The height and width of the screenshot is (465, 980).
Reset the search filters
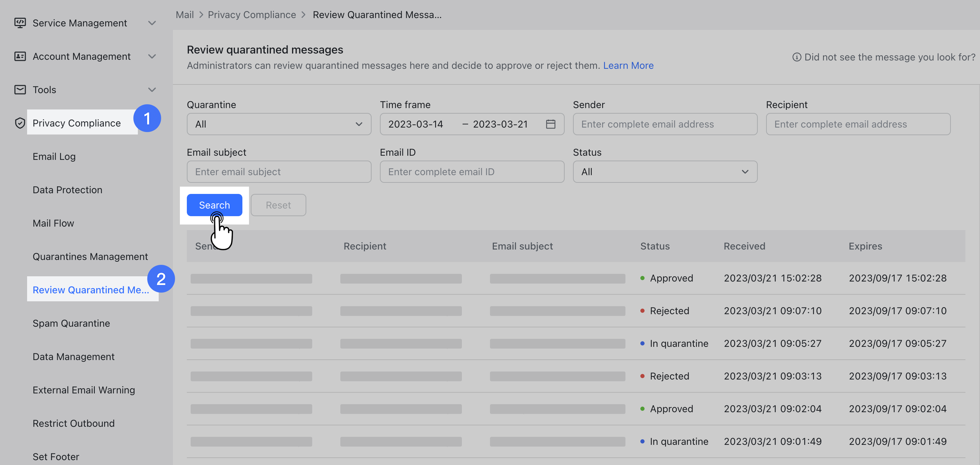(x=278, y=205)
